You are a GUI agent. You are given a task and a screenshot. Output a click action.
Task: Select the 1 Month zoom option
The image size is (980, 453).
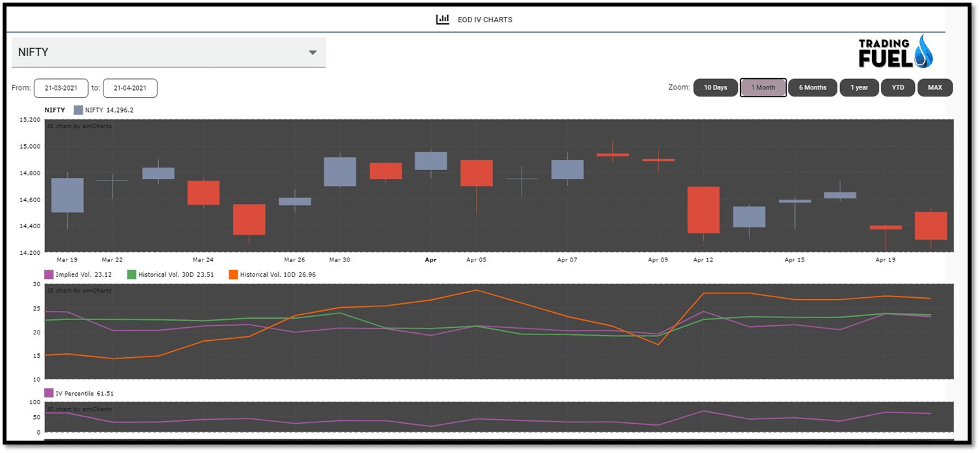tap(763, 87)
